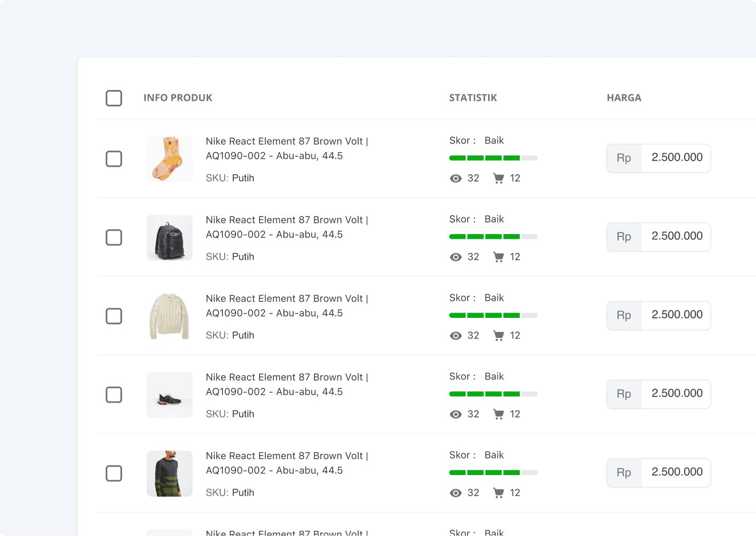Click the green score bar in the sock row
756x536 pixels.
pos(493,158)
